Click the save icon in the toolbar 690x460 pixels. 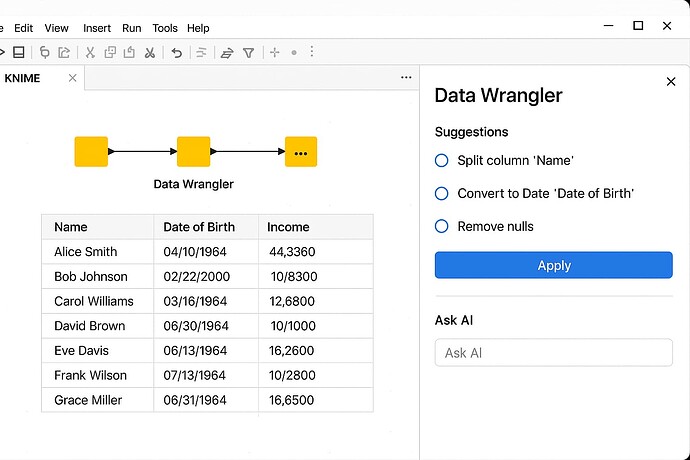pyautogui.click(x=18, y=52)
